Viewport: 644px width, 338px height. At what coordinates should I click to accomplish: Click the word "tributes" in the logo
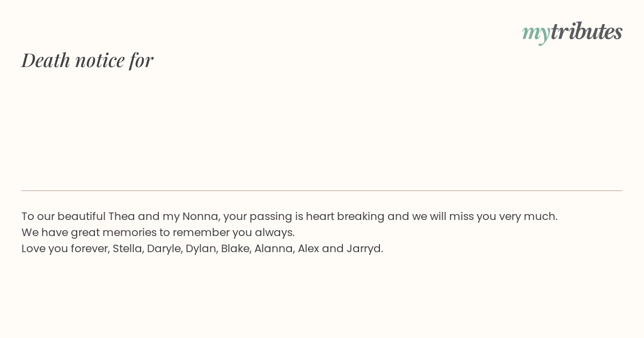tap(586, 32)
